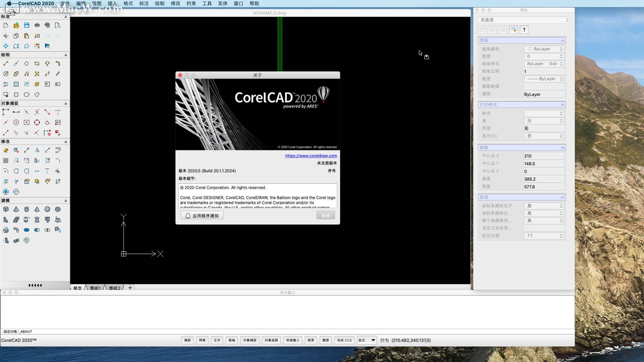
Task: Click the Trim/Edit tool
Action: 57,171
